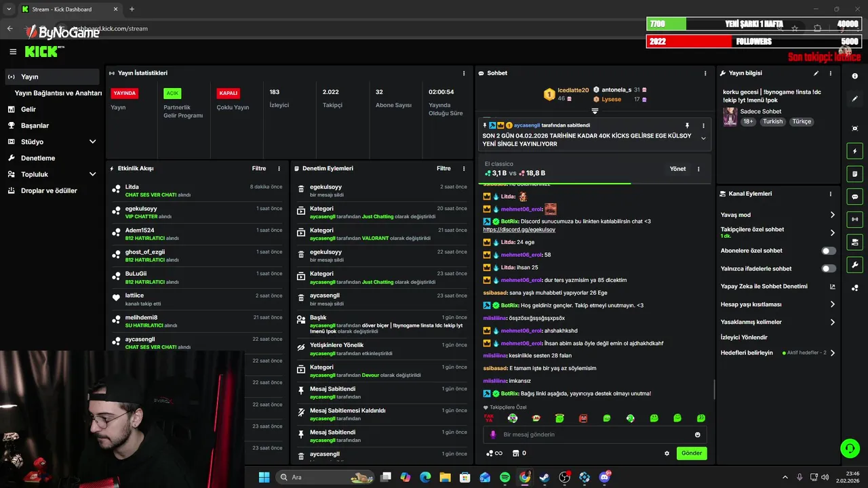Open the Denetim Eylemleri Filtre dropdown

coord(443,168)
